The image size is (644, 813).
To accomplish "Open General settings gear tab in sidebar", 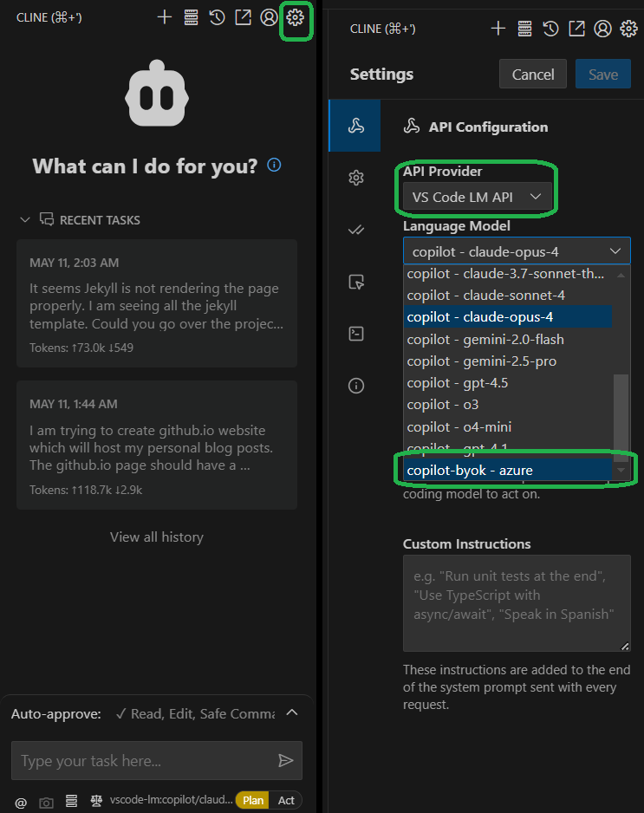I will [355, 178].
